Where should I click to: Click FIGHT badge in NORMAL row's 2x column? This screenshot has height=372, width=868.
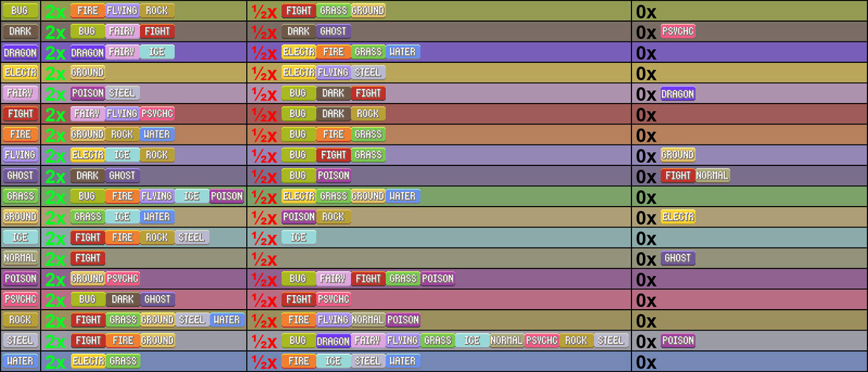click(x=88, y=258)
